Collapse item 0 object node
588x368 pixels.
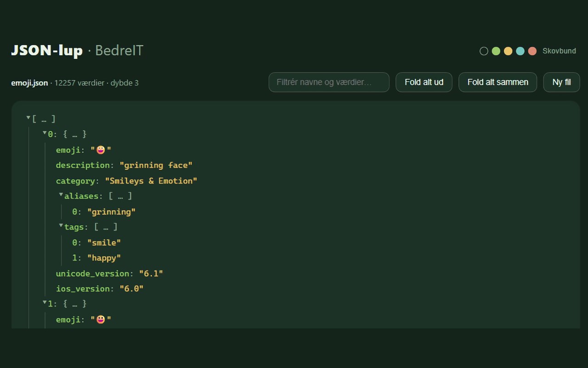click(x=45, y=133)
